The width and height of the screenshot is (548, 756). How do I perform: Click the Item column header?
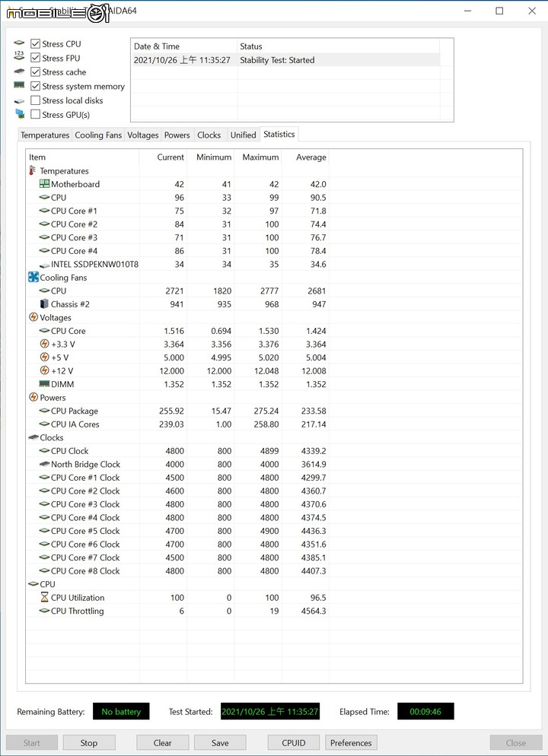point(82,157)
